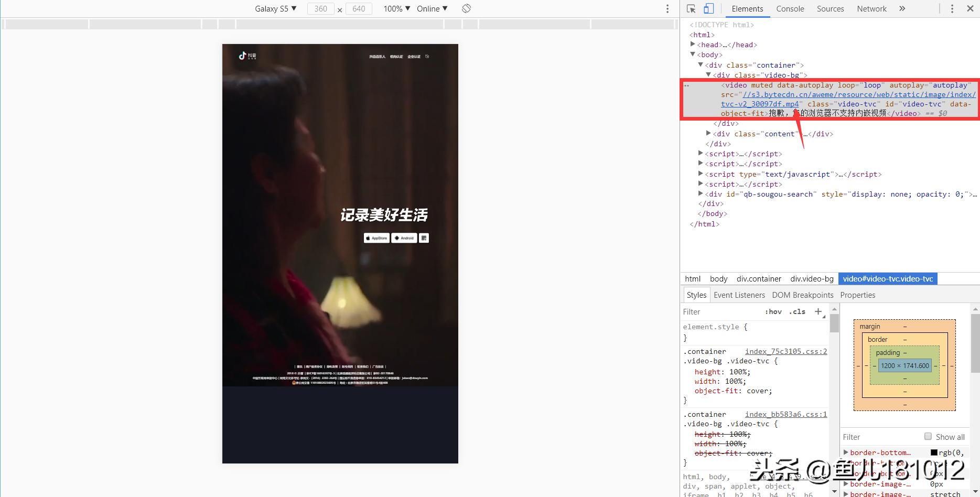Click the 抖音音乐人 nav link

tap(377, 57)
